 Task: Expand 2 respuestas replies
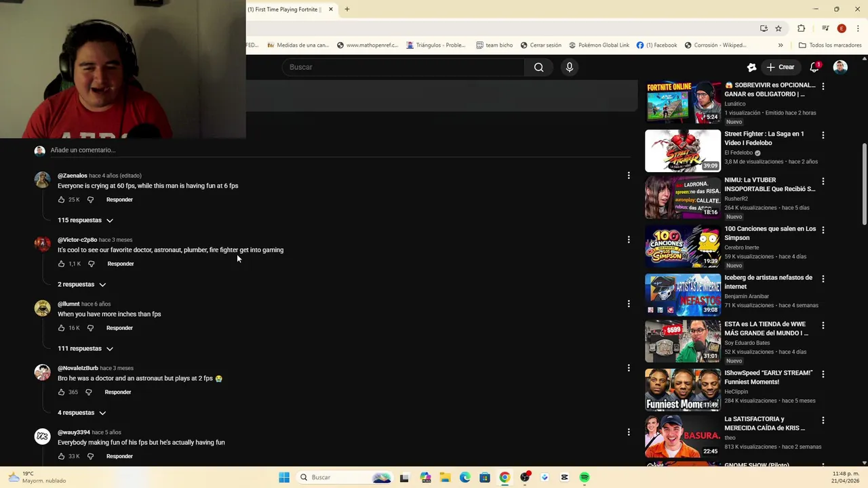point(82,285)
